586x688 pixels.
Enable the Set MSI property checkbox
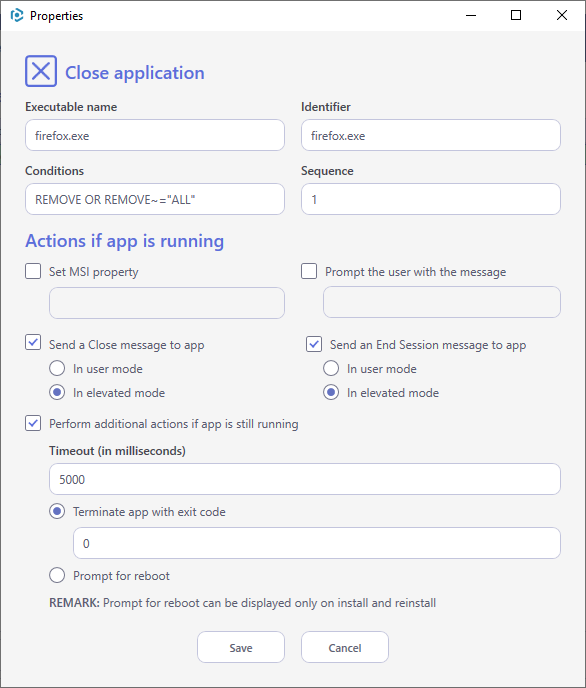(33, 271)
